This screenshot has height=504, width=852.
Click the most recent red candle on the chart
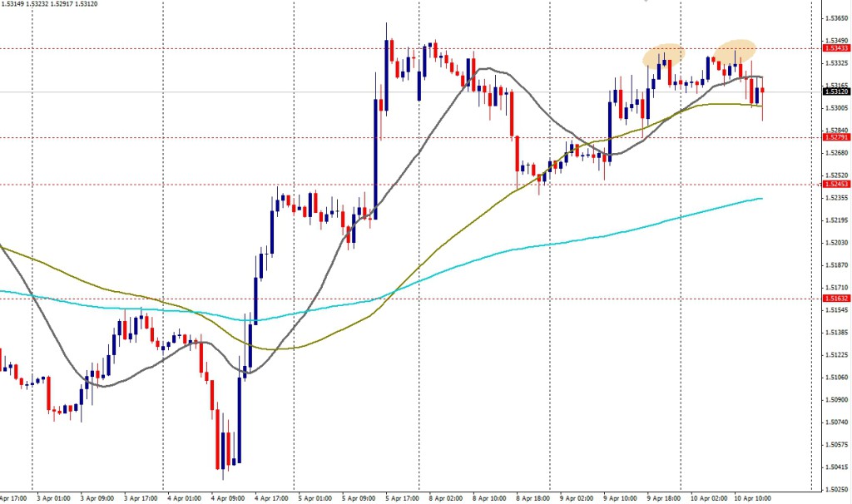click(763, 96)
